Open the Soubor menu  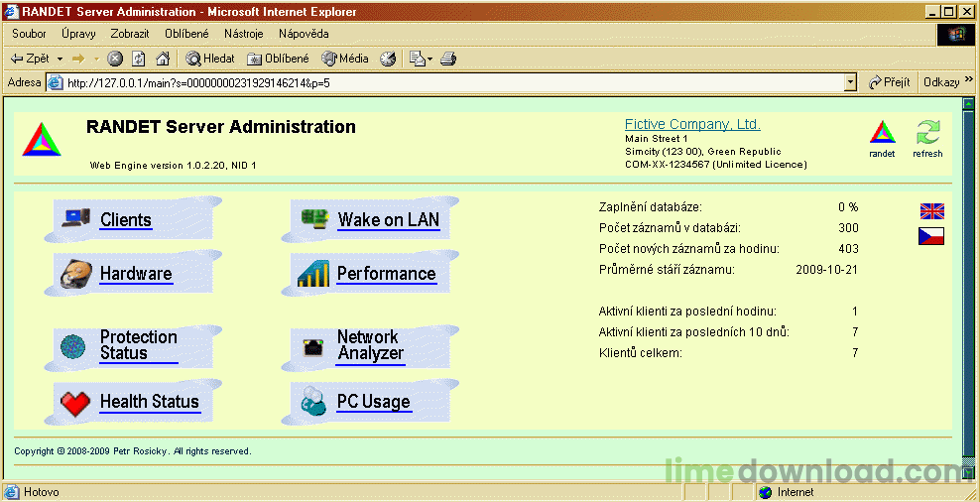tap(29, 34)
